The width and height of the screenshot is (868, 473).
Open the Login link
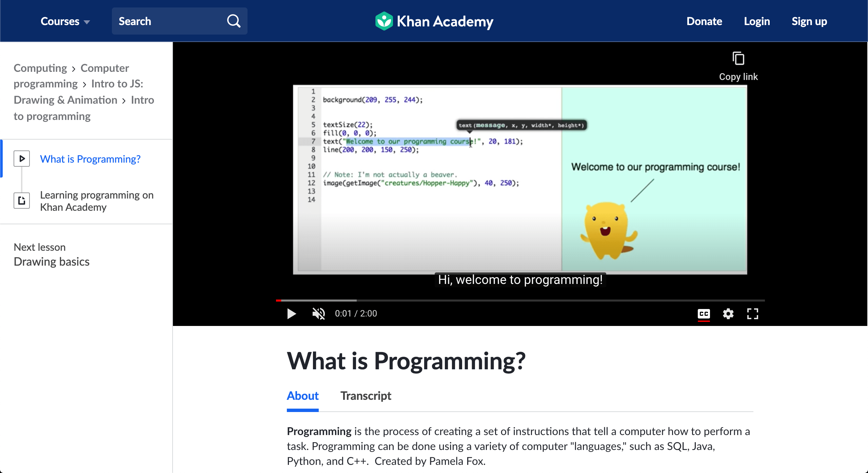coord(757,21)
